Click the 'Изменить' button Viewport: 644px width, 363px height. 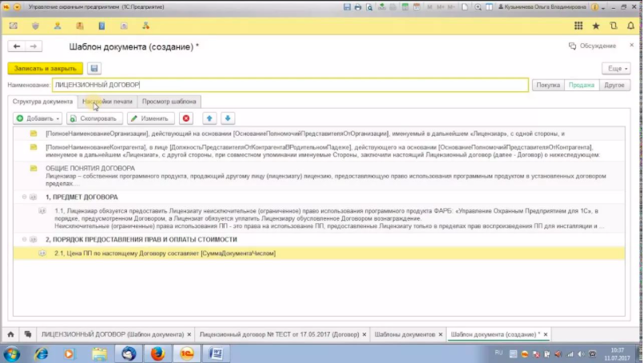click(x=151, y=118)
